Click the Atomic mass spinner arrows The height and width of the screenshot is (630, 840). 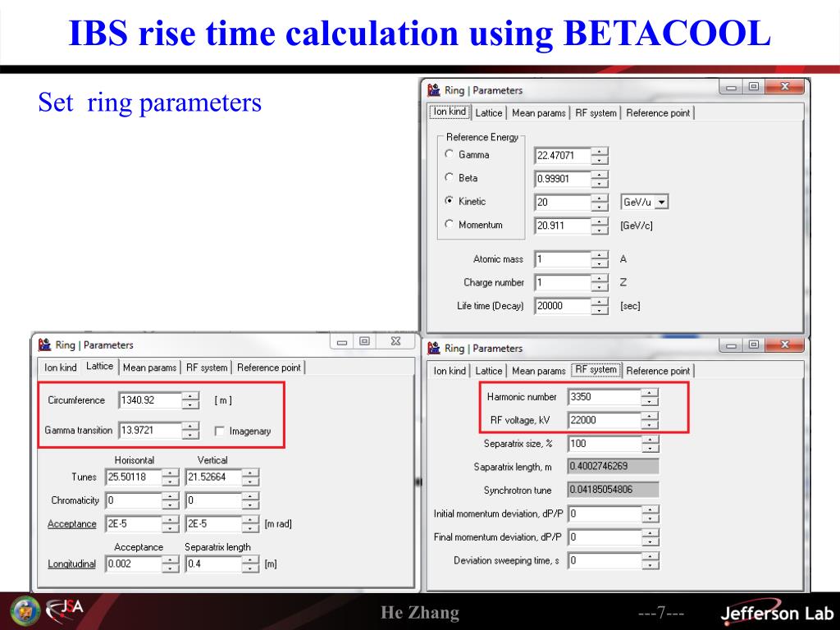click(600, 259)
